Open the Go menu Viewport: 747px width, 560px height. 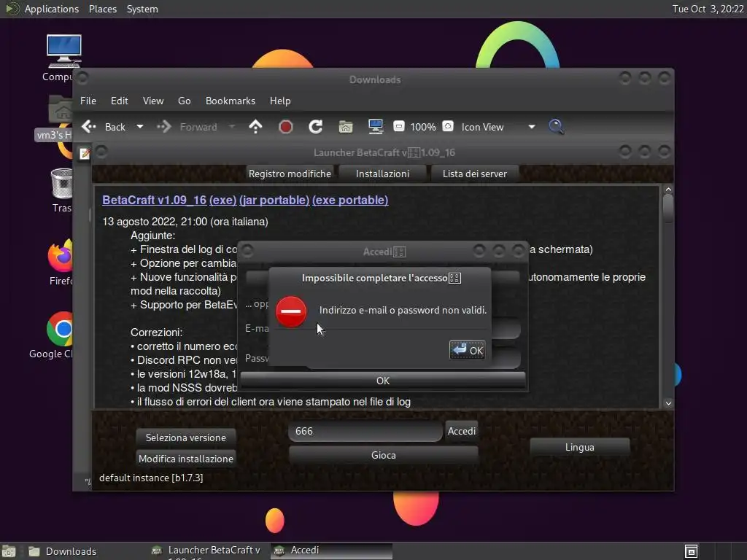(x=185, y=101)
